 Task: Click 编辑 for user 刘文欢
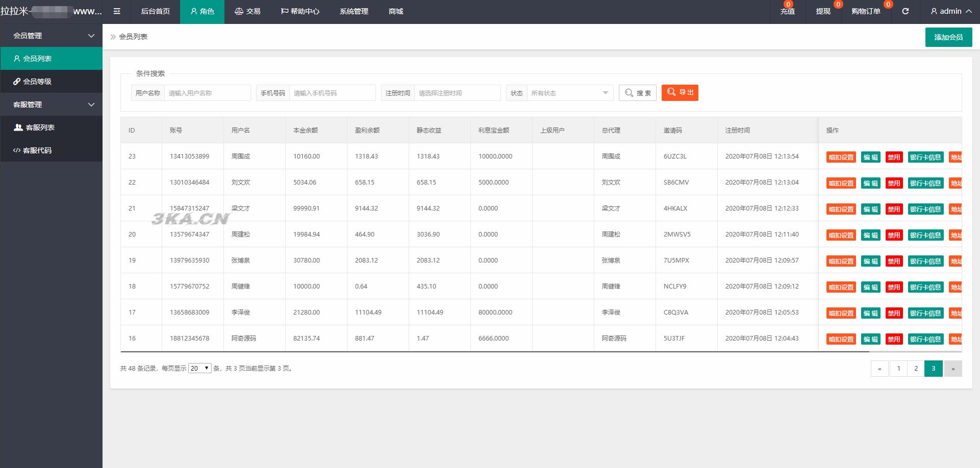click(871, 183)
